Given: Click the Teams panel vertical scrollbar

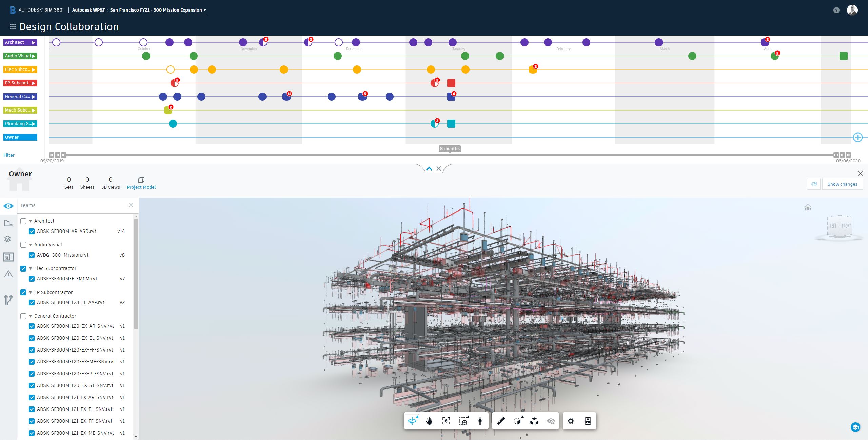Looking at the screenshot, I should coord(136,274).
